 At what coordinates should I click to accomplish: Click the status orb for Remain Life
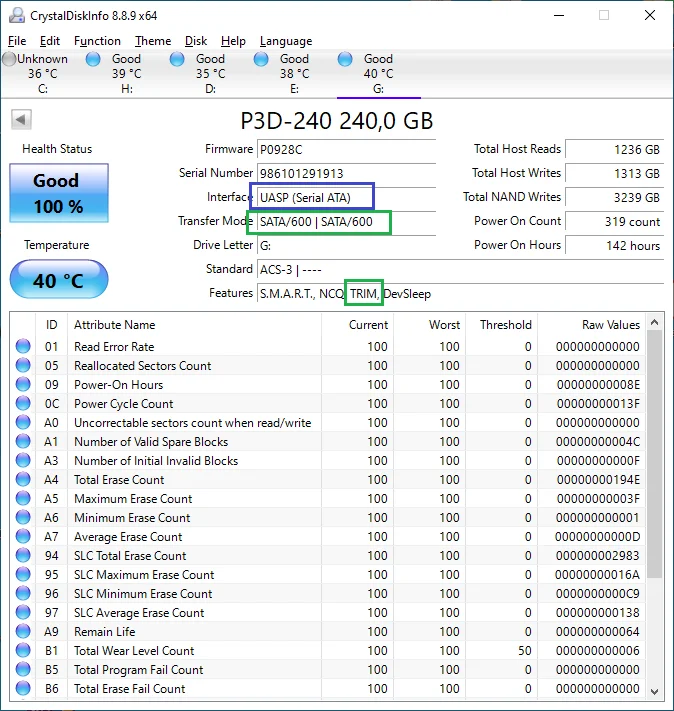pos(23,632)
